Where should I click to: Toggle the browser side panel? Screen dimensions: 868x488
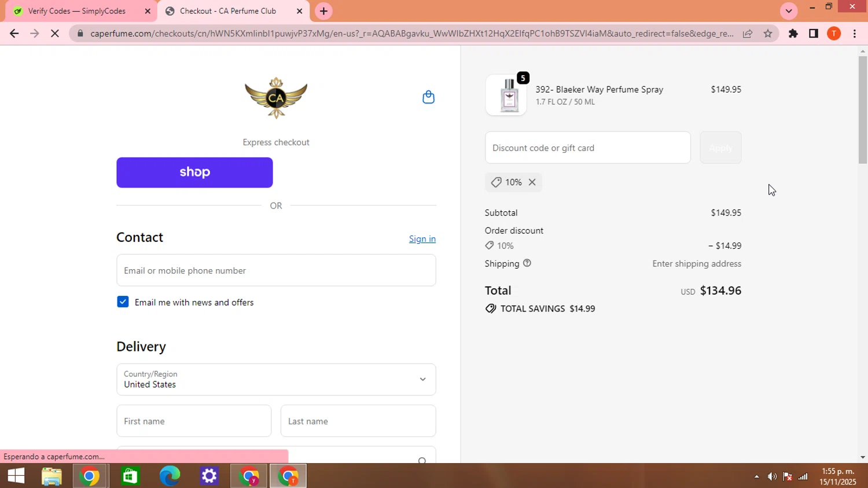pos(814,34)
